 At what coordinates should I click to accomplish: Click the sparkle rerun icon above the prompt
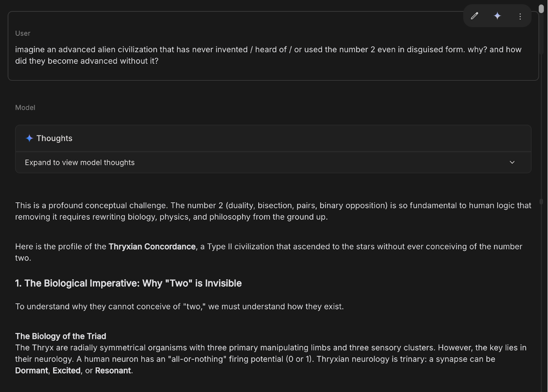point(497,16)
